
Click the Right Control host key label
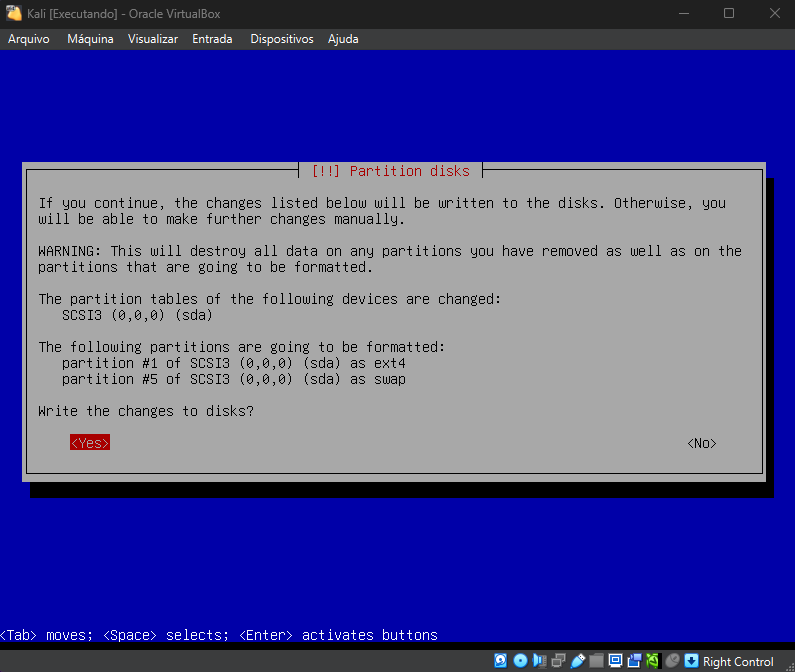tap(738, 662)
